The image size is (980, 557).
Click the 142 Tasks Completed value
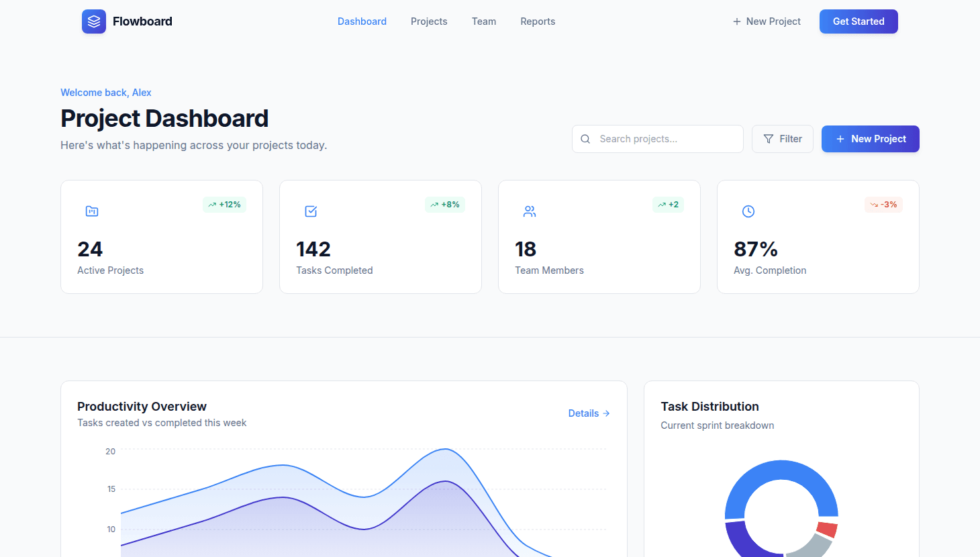click(313, 249)
